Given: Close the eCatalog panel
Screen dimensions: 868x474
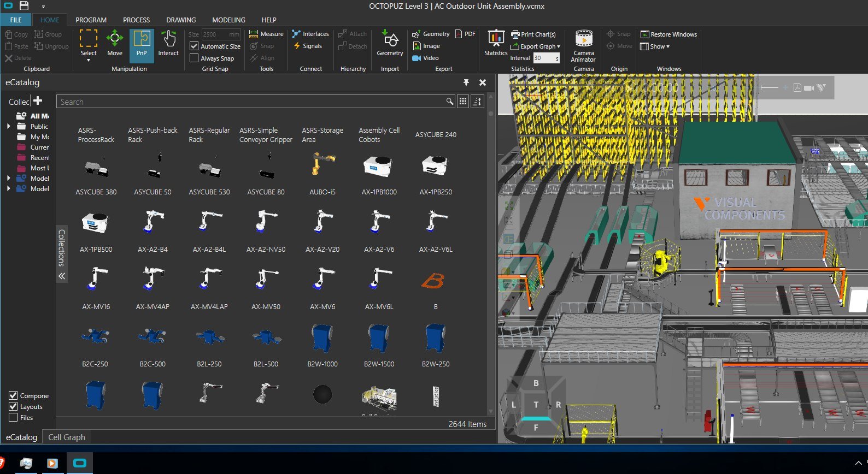Looking at the screenshot, I should point(483,82).
